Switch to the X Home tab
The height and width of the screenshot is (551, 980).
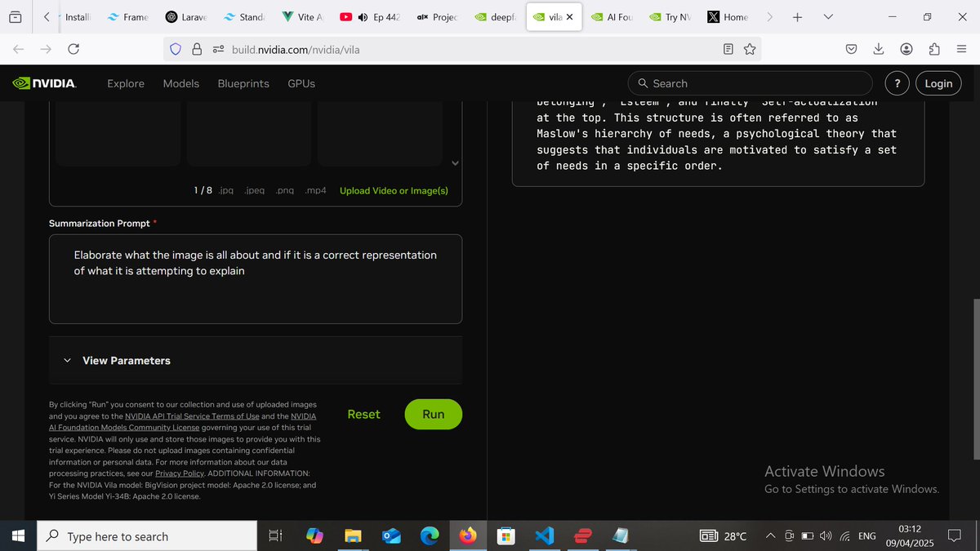(x=728, y=16)
